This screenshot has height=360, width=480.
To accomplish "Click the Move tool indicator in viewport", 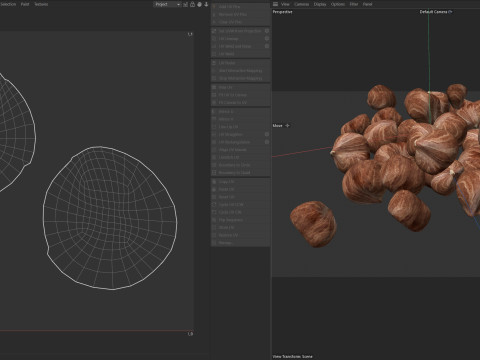I will coord(281,126).
